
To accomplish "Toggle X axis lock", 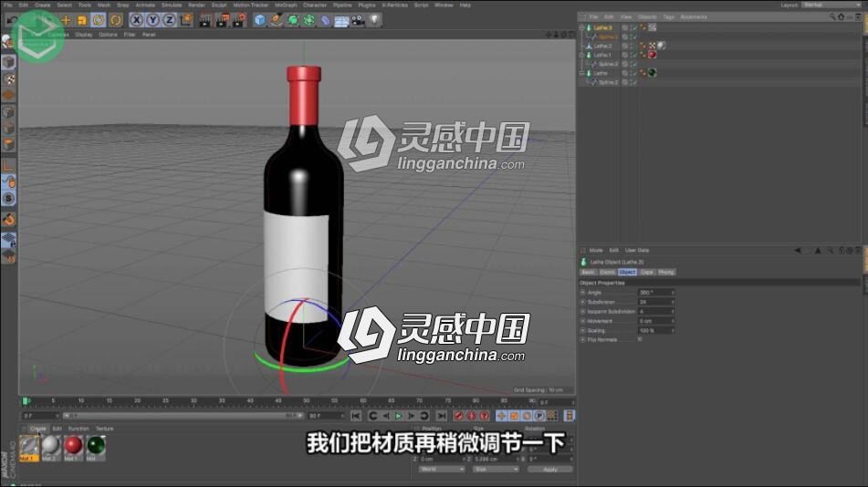I will [x=136, y=20].
